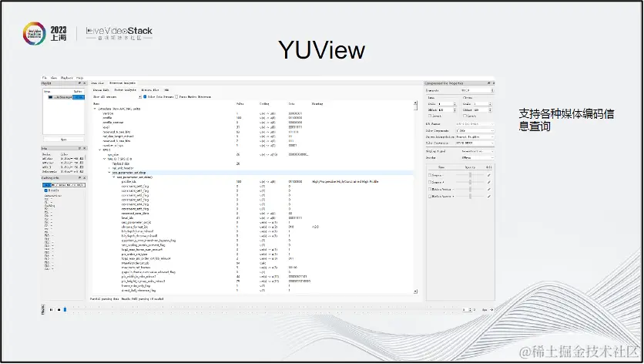Open the Show all streams dropdown
The image size is (644, 364).
click(x=117, y=96)
